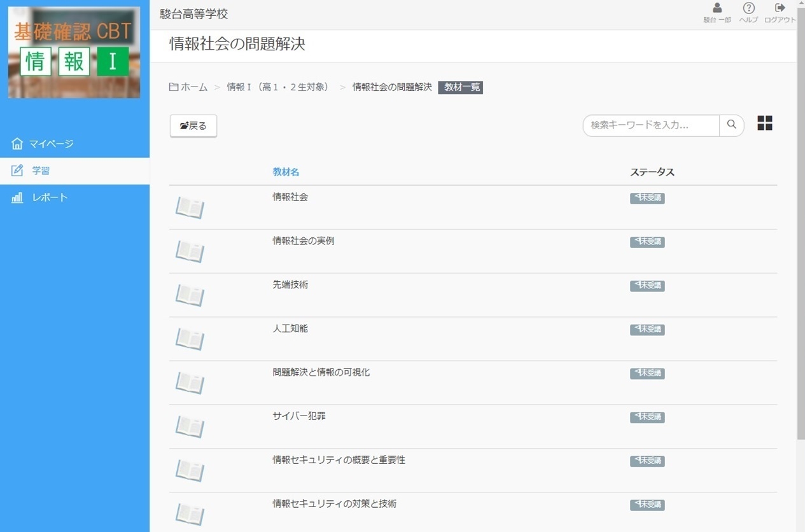
Task: Open the レポート section icon
Action: pyautogui.click(x=17, y=197)
